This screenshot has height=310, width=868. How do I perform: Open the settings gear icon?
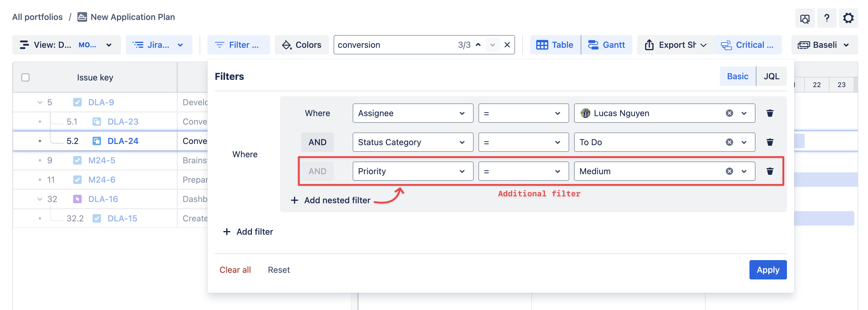848,18
